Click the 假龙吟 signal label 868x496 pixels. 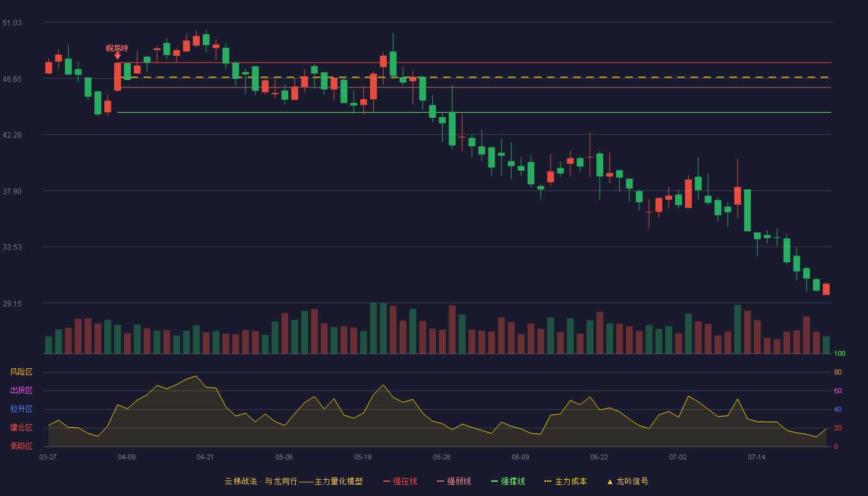click(117, 48)
